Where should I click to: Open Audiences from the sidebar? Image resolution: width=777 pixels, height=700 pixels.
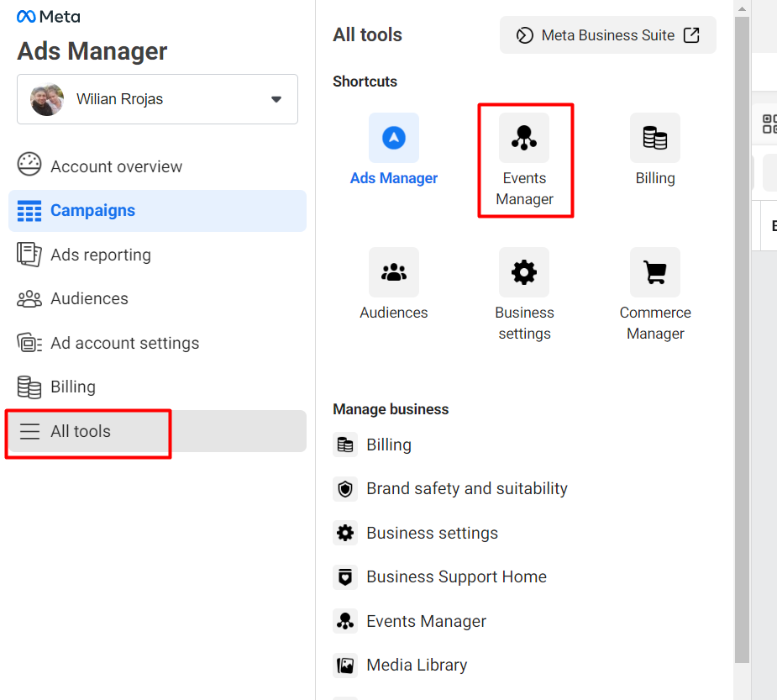click(89, 298)
